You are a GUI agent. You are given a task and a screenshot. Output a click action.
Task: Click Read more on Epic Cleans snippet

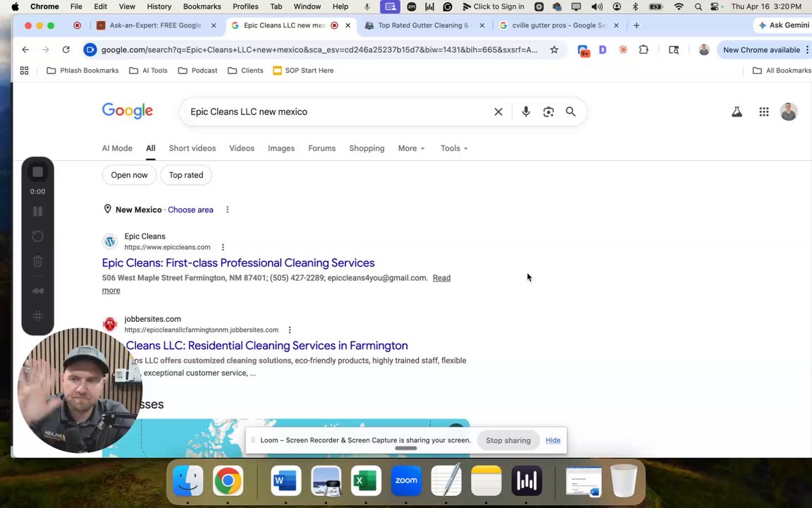[442, 278]
